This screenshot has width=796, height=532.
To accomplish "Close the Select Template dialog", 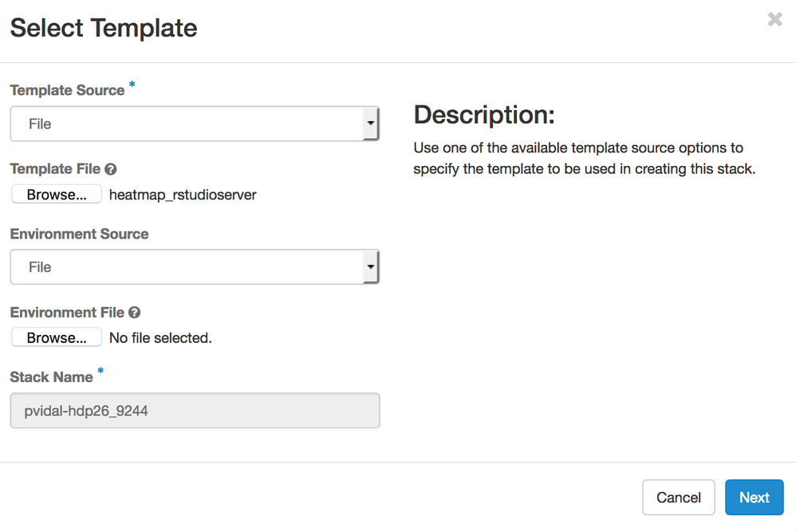I will pos(774,20).
